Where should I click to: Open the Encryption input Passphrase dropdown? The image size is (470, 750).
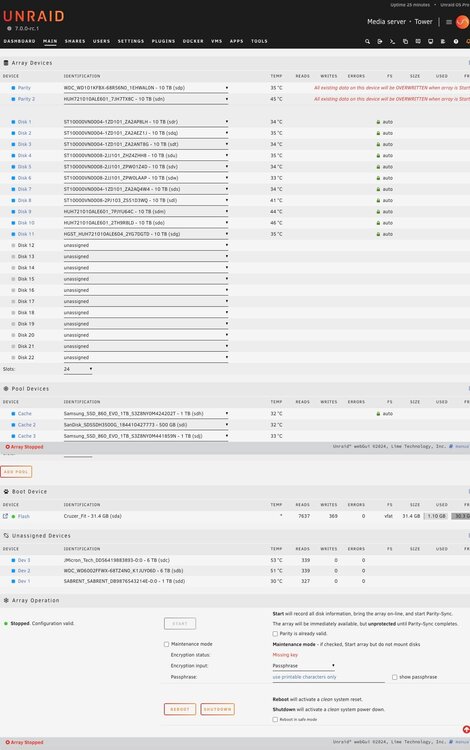tap(303, 666)
